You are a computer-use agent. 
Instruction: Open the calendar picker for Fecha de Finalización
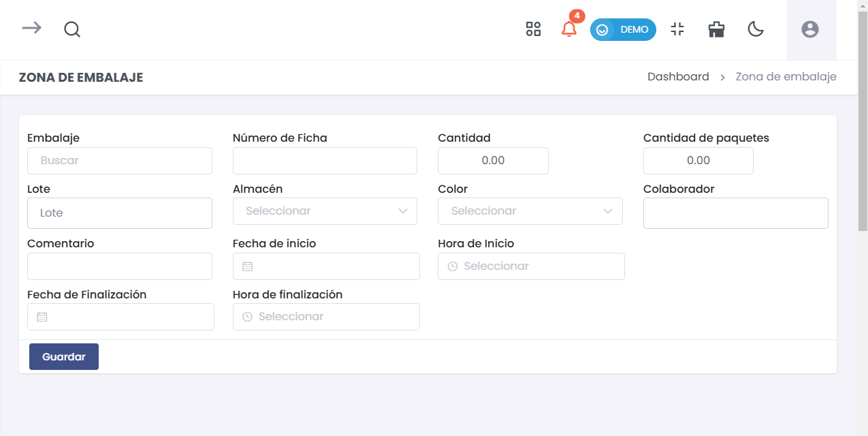click(42, 316)
